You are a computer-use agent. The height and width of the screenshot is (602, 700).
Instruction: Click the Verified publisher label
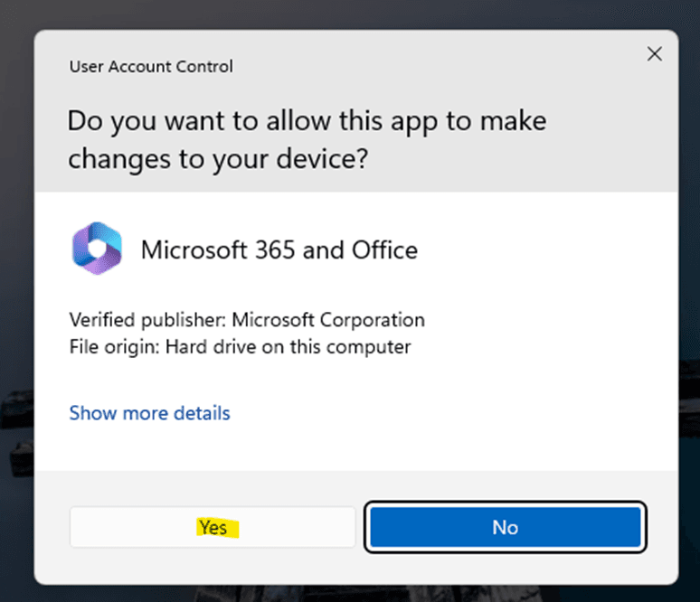click(x=147, y=320)
